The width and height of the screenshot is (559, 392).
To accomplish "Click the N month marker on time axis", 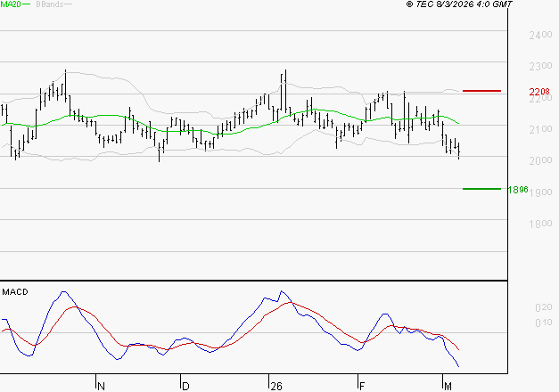I will coord(101,386).
